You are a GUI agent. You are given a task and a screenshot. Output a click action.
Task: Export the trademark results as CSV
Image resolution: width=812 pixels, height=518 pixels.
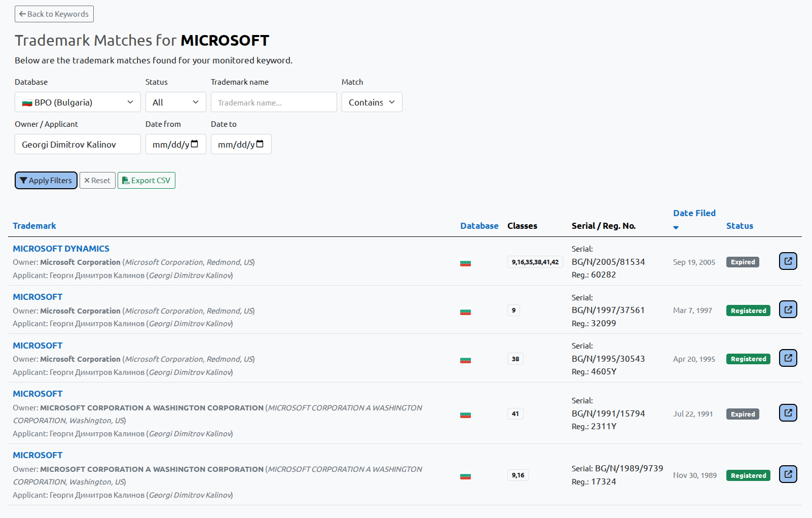tap(146, 180)
